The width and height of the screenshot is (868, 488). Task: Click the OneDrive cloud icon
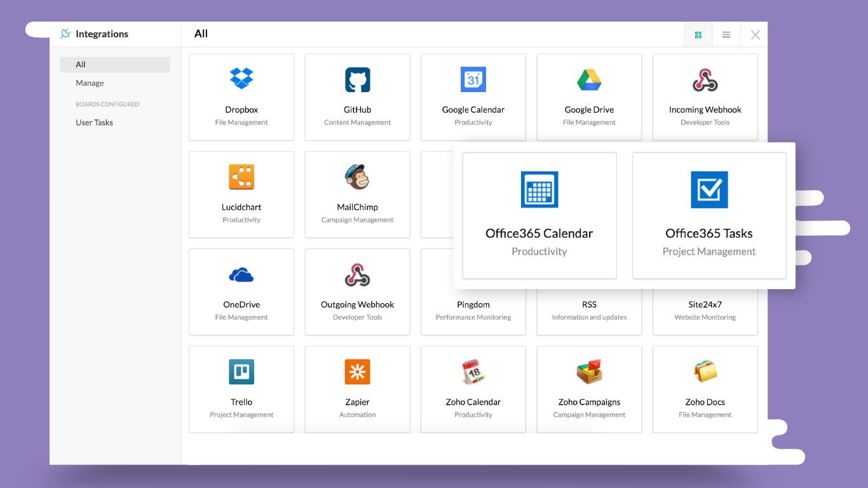pos(241,275)
